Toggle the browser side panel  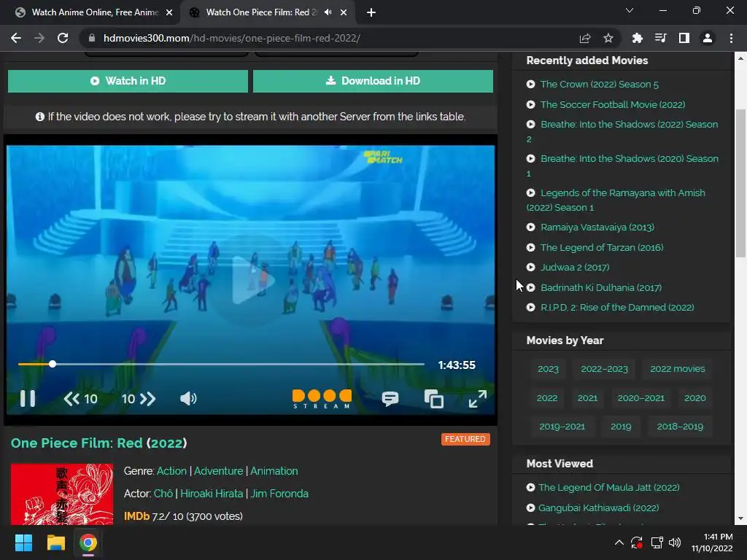(684, 38)
